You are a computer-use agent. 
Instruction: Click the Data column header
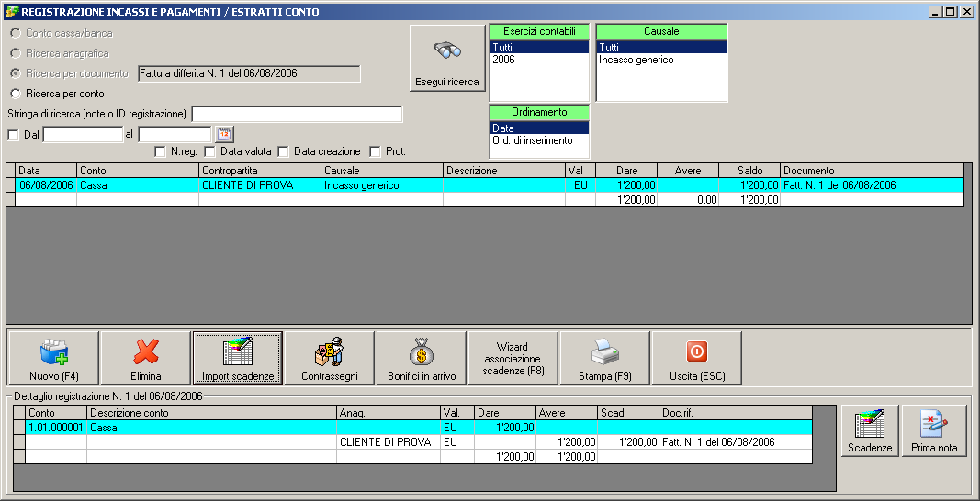(x=46, y=171)
